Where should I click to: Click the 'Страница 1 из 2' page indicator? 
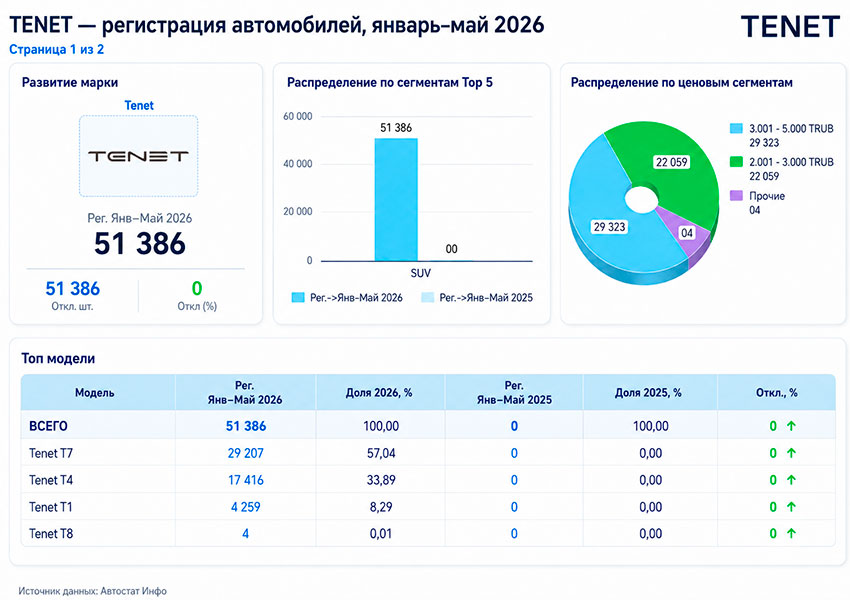pyautogui.click(x=56, y=49)
